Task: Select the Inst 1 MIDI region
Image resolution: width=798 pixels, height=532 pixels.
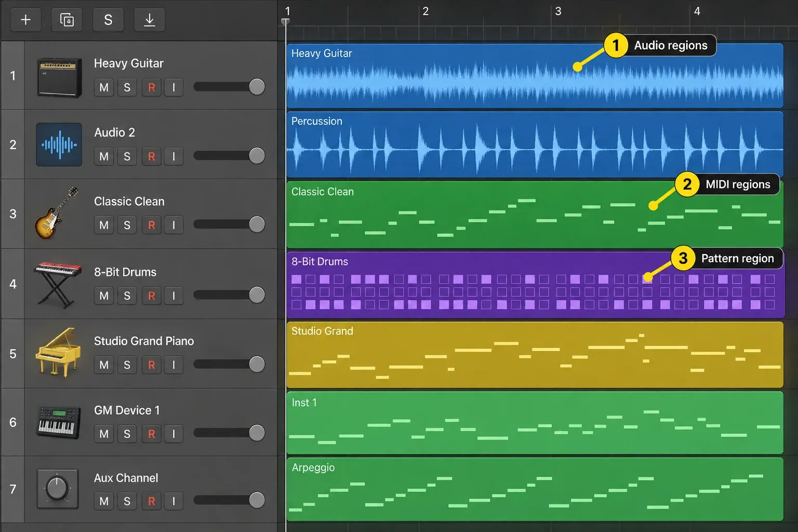Action: pyautogui.click(x=535, y=423)
